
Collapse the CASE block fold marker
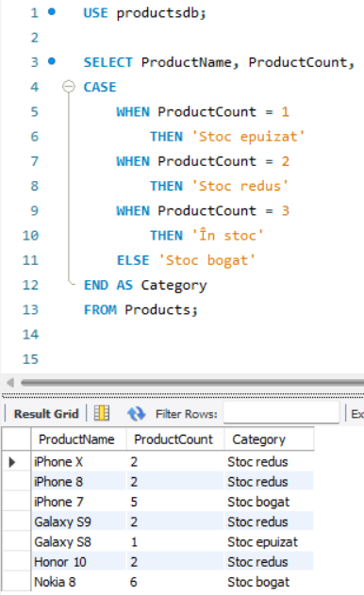click(69, 87)
